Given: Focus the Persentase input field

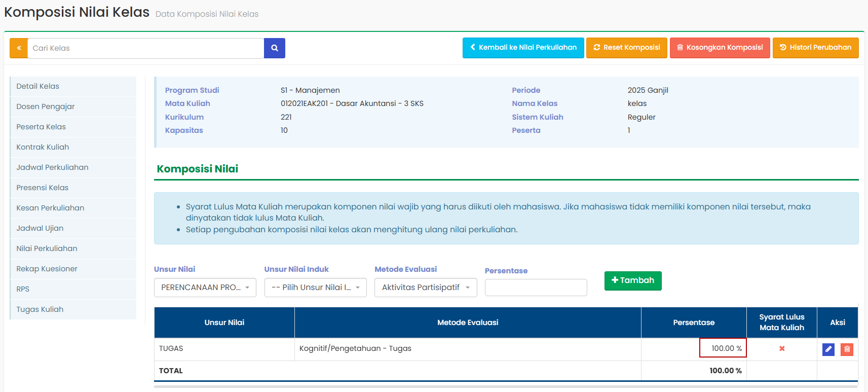Looking at the screenshot, I should point(536,288).
